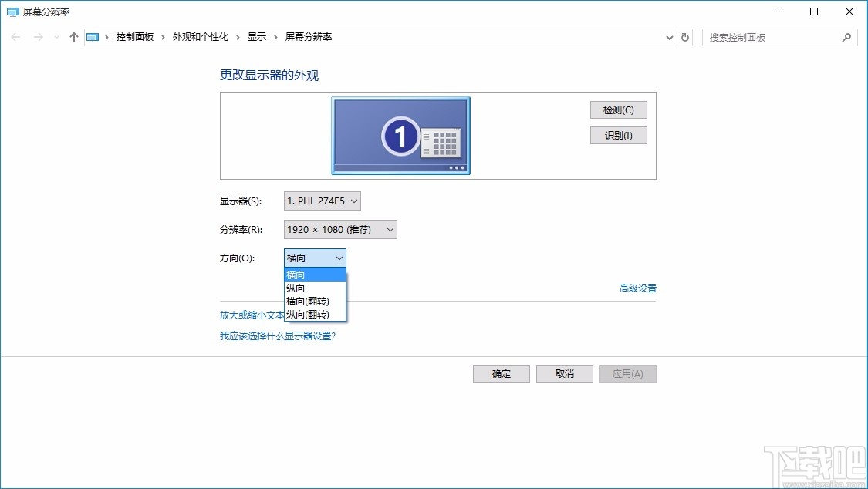
Task: Choose 横向(翻转) in orientation list
Action: (315, 302)
